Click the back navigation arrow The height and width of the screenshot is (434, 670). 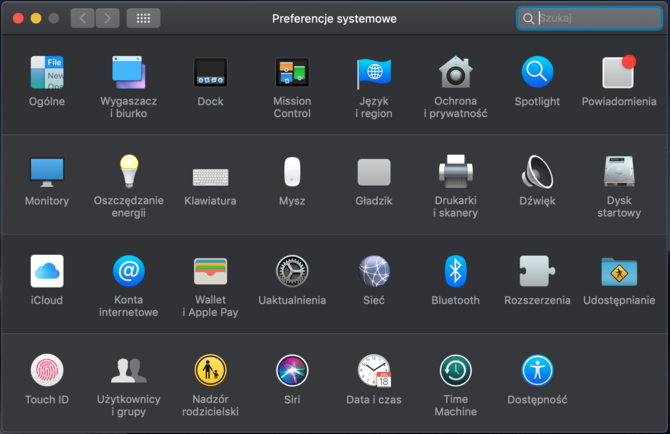coord(82,18)
